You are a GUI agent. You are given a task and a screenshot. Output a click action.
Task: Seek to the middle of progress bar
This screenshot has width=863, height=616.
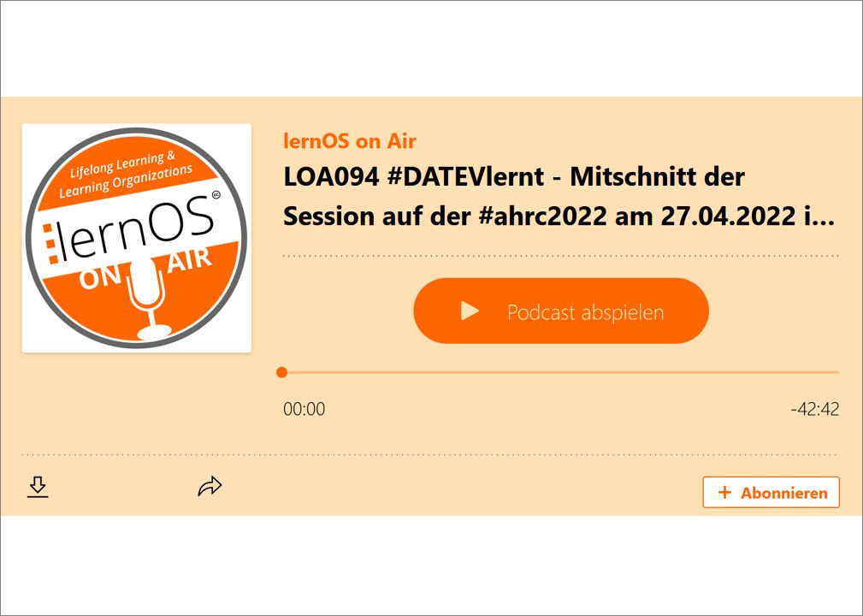point(561,373)
